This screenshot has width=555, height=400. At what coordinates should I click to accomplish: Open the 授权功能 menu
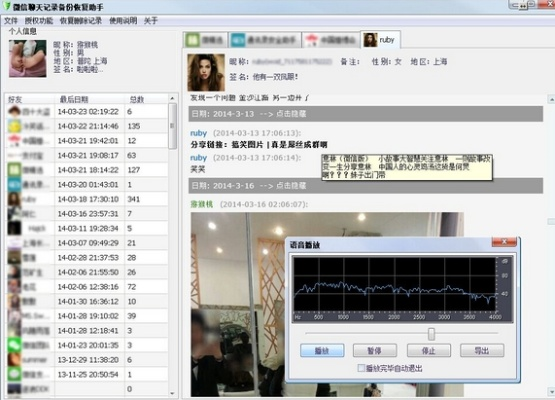click(39, 21)
